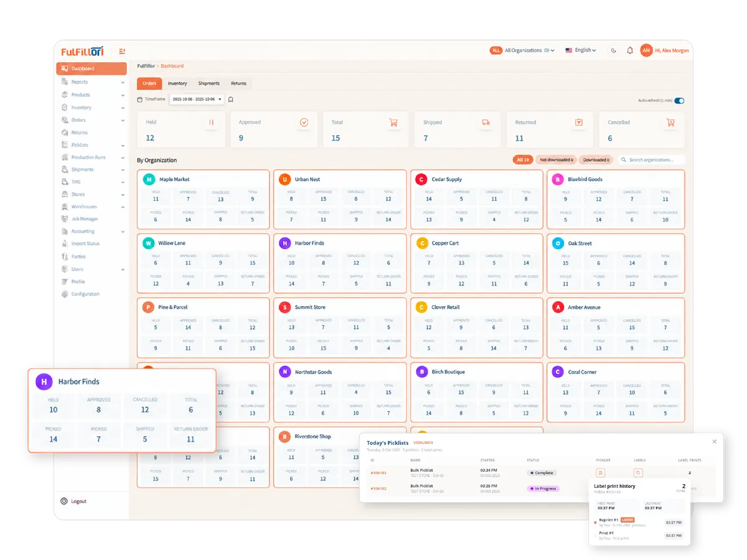The image size is (747, 560).
Task: Open the English language dropdown
Action: point(581,50)
